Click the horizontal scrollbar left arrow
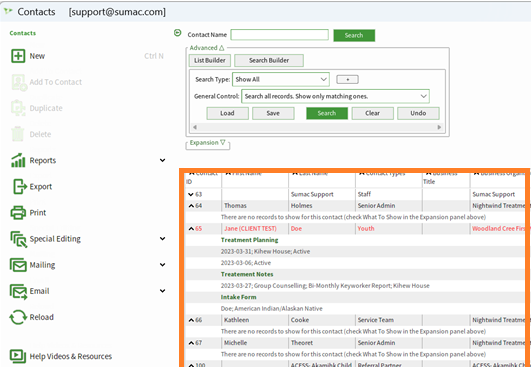The height and width of the screenshot is (367, 531). coord(195,127)
